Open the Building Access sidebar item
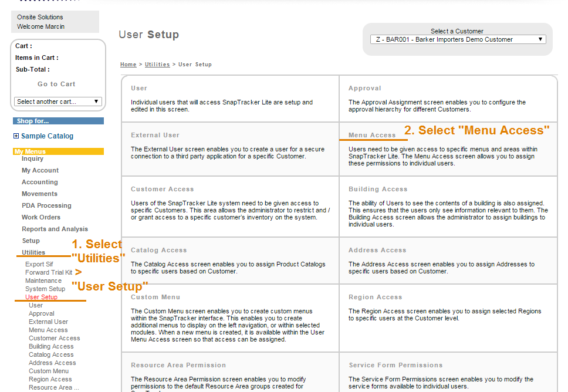 click(x=51, y=346)
